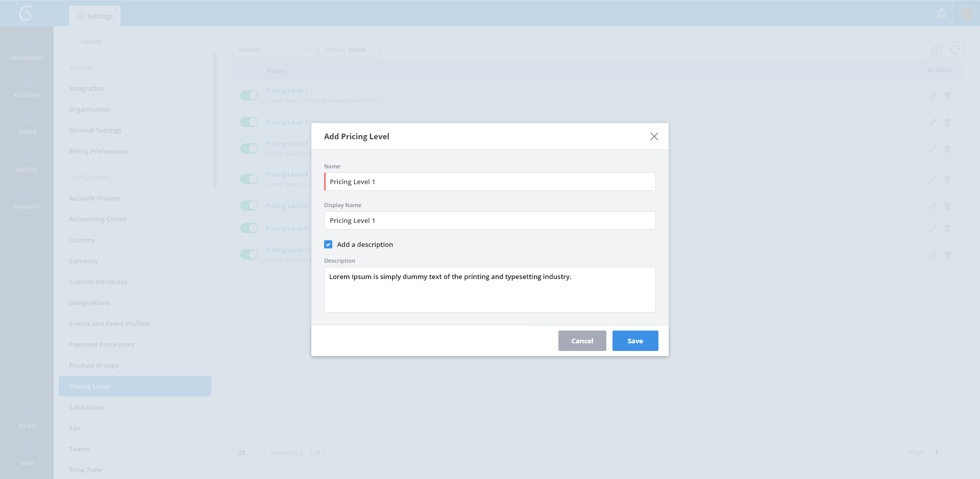Click the Cancel button
This screenshot has height=479, width=980.
582,341
